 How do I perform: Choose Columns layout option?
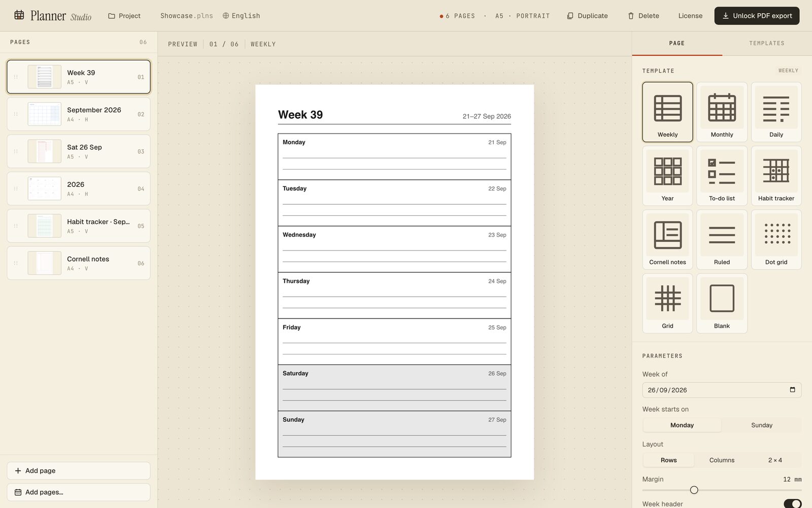click(722, 460)
